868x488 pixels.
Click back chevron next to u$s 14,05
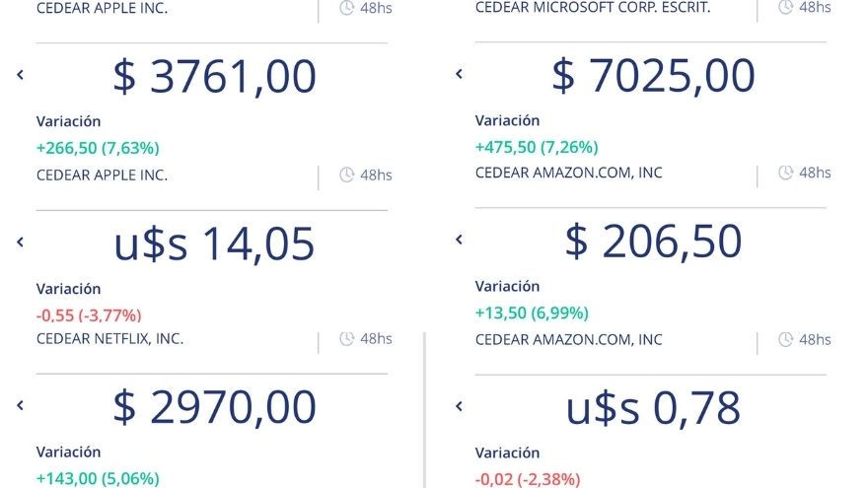tap(20, 242)
